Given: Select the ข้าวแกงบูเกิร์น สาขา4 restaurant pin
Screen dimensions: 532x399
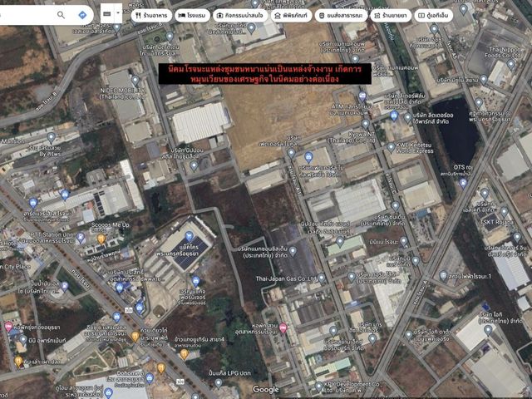Looking at the screenshot, I should 184,354.
